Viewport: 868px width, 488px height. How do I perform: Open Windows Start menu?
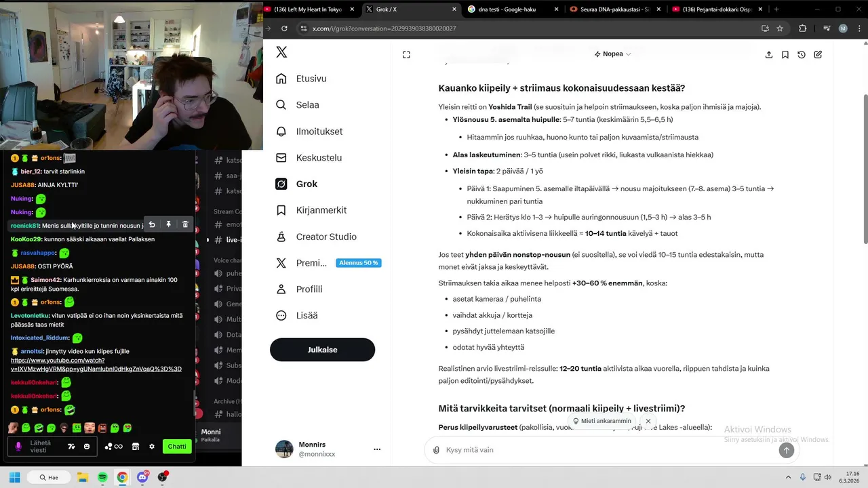coord(14,477)
